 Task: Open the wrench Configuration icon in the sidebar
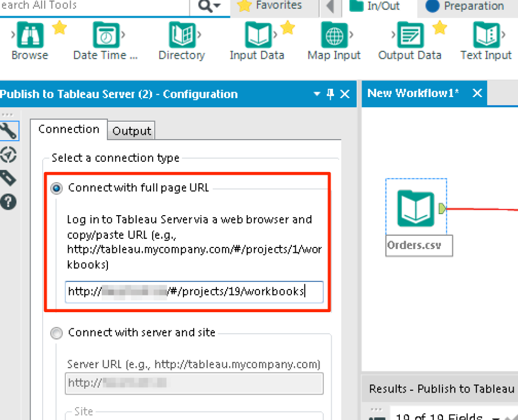[8, 130]
